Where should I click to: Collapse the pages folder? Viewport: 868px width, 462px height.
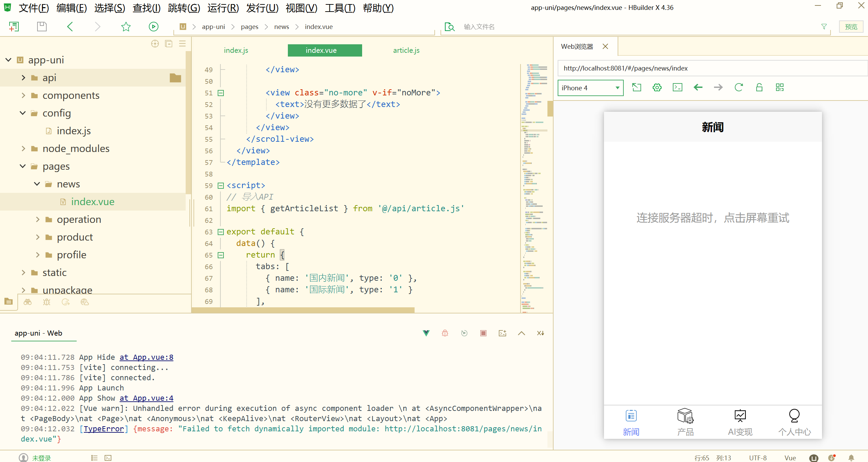pos(23,166)
